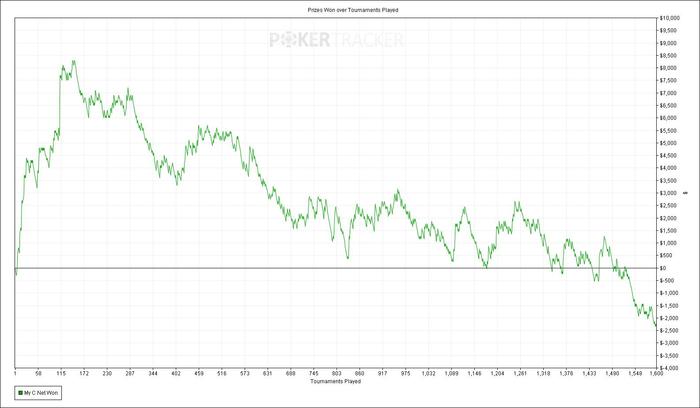This screenshot has width=700, height=408.
Task: Click the $8,000 y-axis label
Action: (x=669, y=68)
